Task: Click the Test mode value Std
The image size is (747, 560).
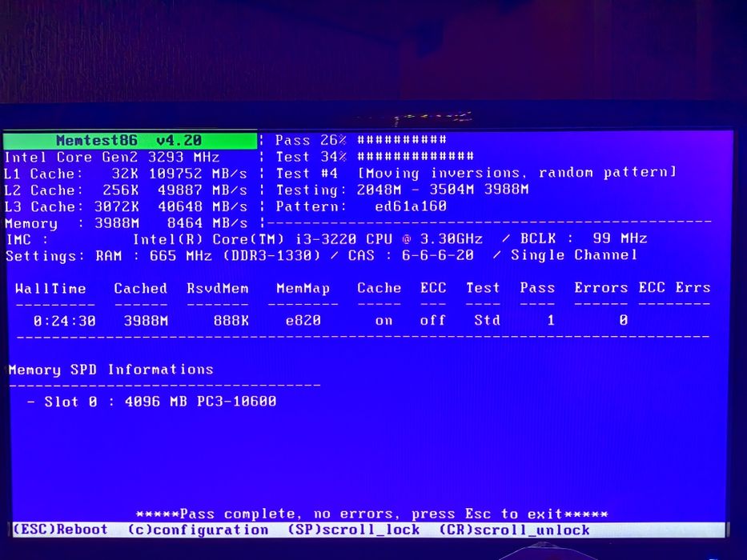Action: pyautogui.click(x=488, y=320)
